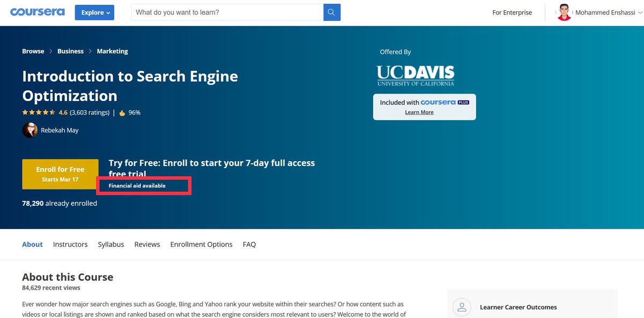
Task: Click the star rating icons
Action: [39, 112]
